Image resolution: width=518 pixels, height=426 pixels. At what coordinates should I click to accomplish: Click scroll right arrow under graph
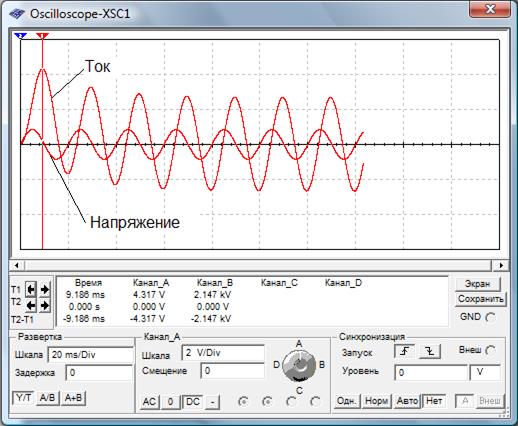(x=501, y=265)
